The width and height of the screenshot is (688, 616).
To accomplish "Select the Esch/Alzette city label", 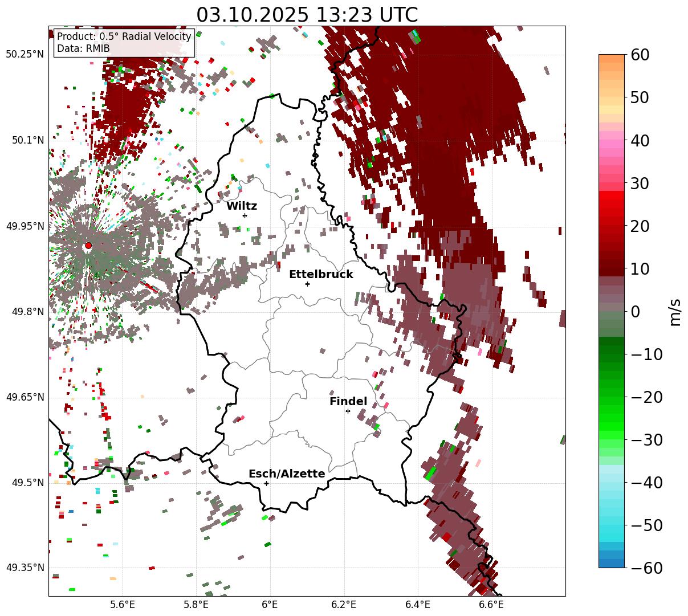I will tap(287, 474).
